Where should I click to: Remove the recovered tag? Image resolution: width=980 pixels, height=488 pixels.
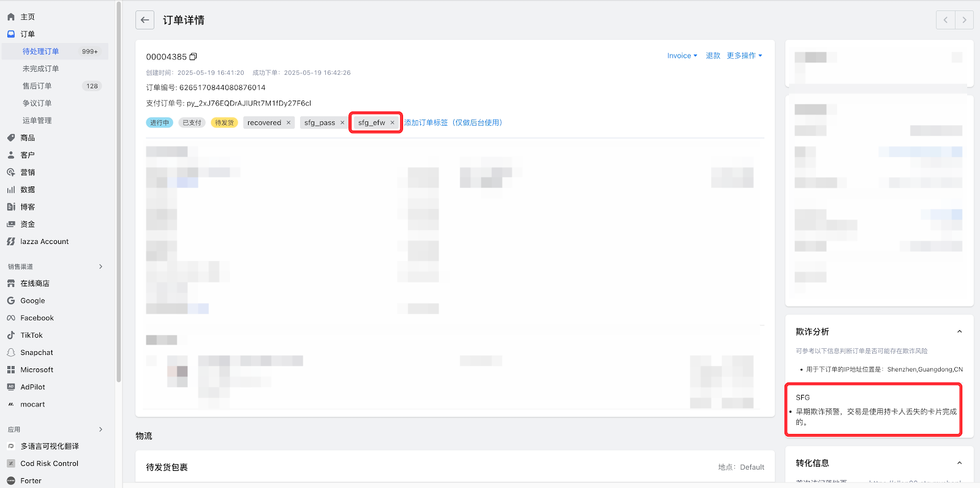coord(288,123)
